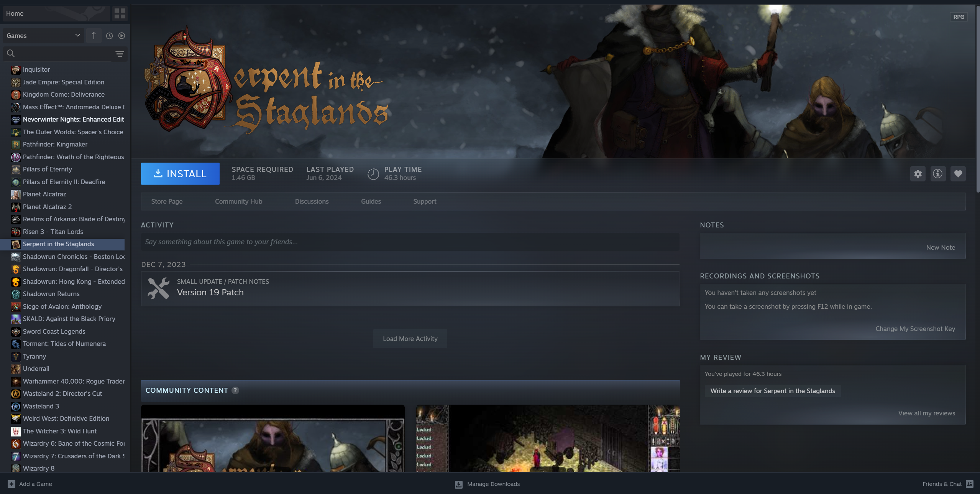Image resolution: width=980 pixels, height=494 pixels.
Task: Click the Play Time clock icon
Action: click(x=373, y=174)
